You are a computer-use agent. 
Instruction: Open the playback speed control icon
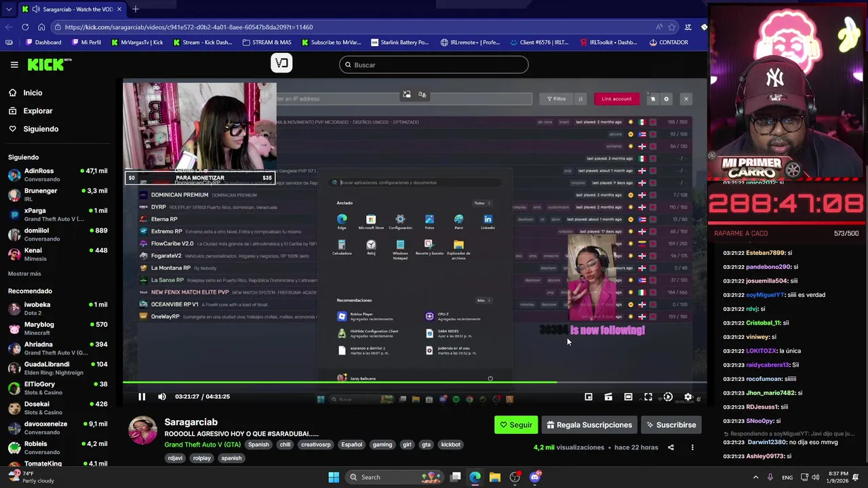[x=668, y=396]
